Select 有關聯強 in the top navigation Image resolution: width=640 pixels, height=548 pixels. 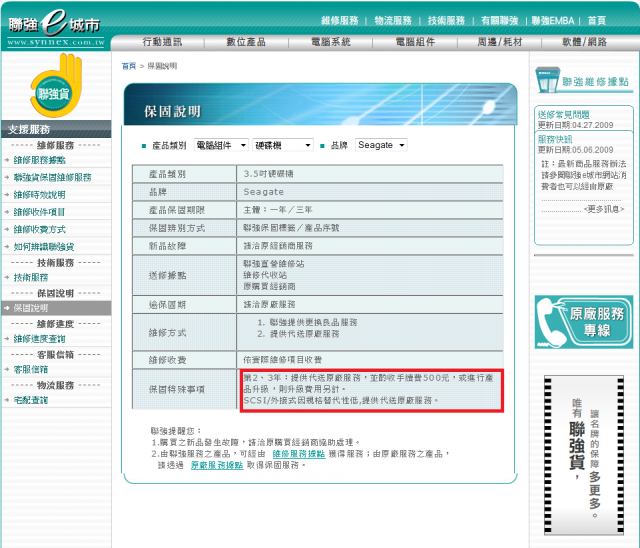[499, 20]
